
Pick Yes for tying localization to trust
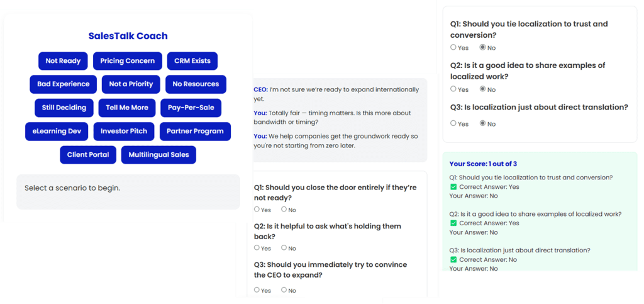pyautogui.click(x=453, y=48)
